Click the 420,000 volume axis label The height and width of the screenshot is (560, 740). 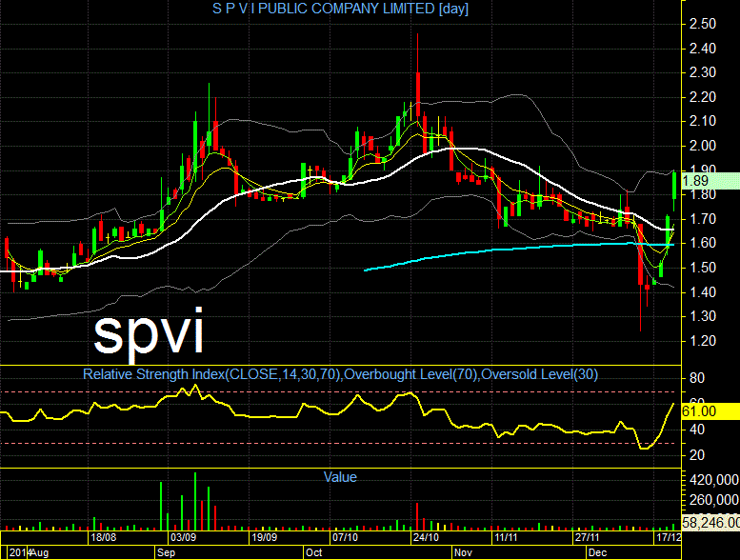tap(714, 480)
